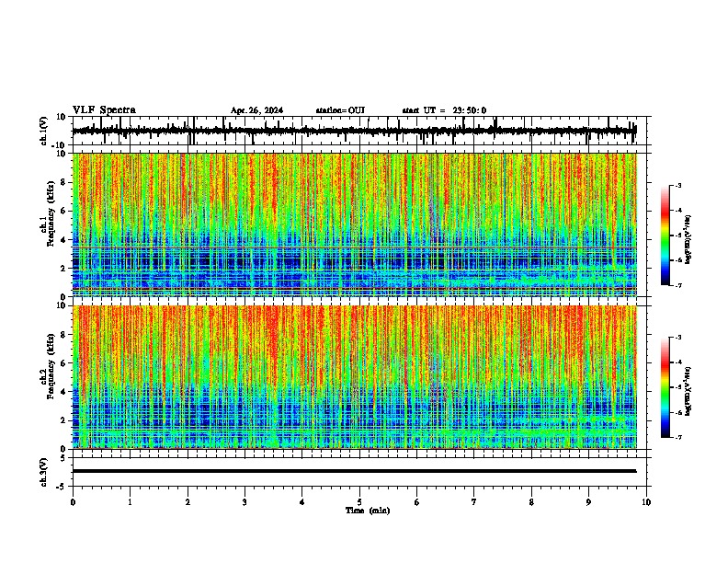The width and height of the screenshot is (728, 563).
Task: Click the "ch.1(V)" axis label
Action: [x=44, y=131]
